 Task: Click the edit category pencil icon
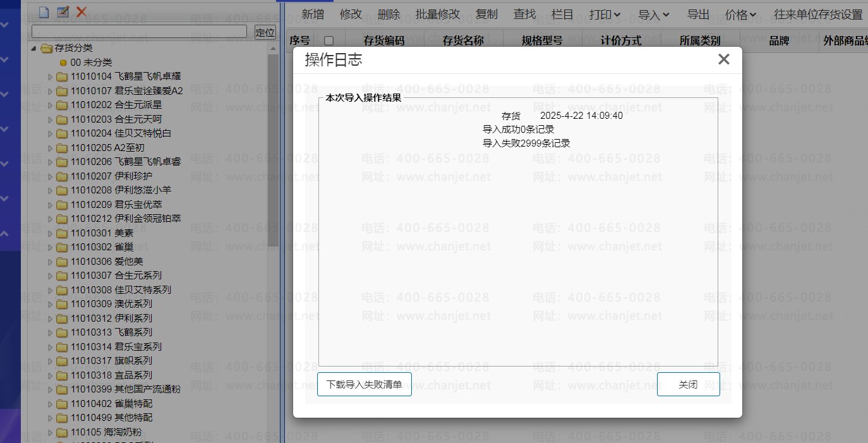pos(63,12)
